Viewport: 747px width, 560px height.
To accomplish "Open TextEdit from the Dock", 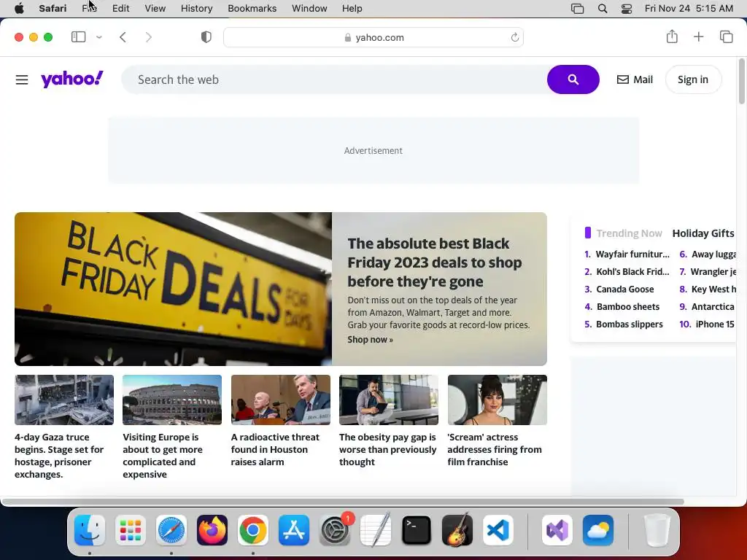I will tap(376, 530).
